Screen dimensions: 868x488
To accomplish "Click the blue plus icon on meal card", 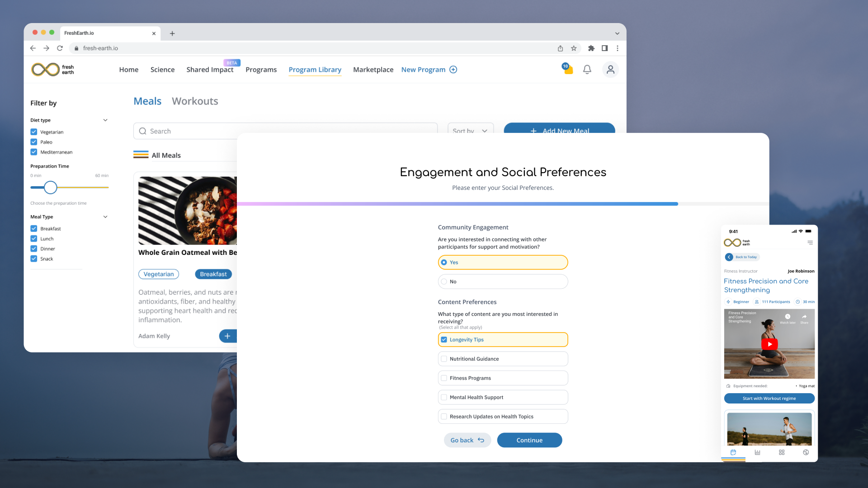I will tap(227, 336).
